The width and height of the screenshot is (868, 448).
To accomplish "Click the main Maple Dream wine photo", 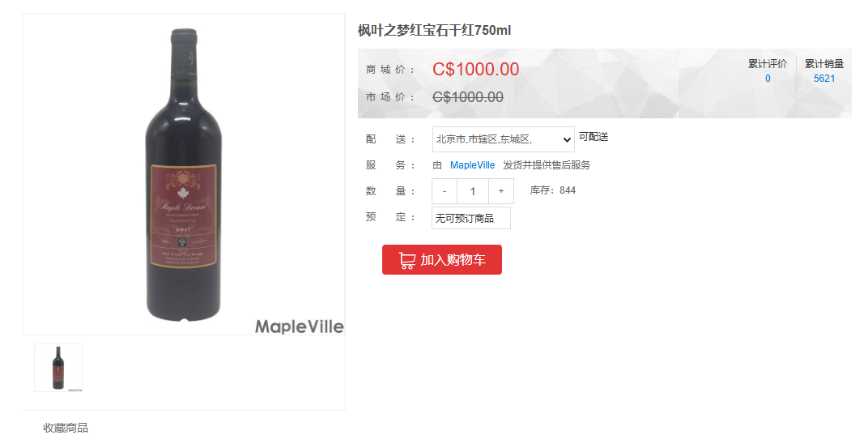I will coord(184,174).
